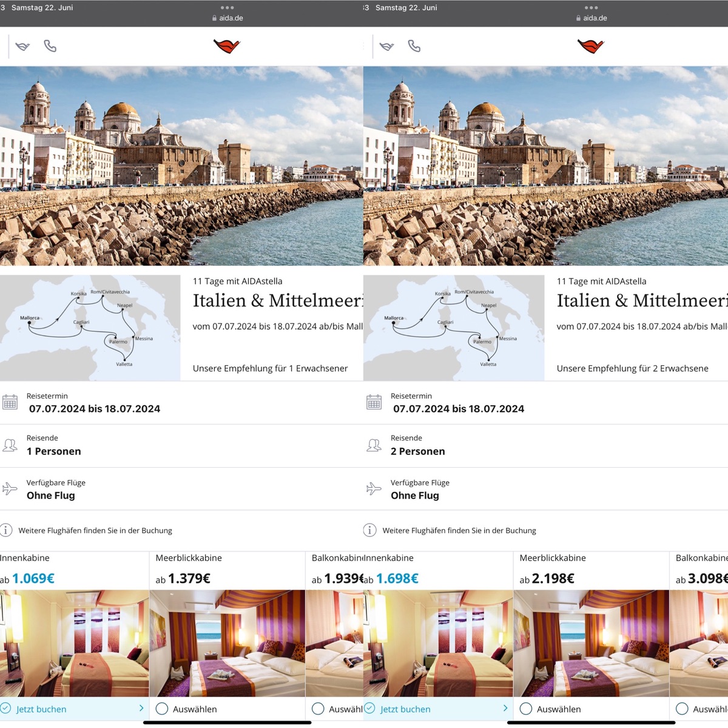The image size is (728, 728).
Task: Tap lock icon beside aida.de in right address bar
Action: [x=578, y=18]
